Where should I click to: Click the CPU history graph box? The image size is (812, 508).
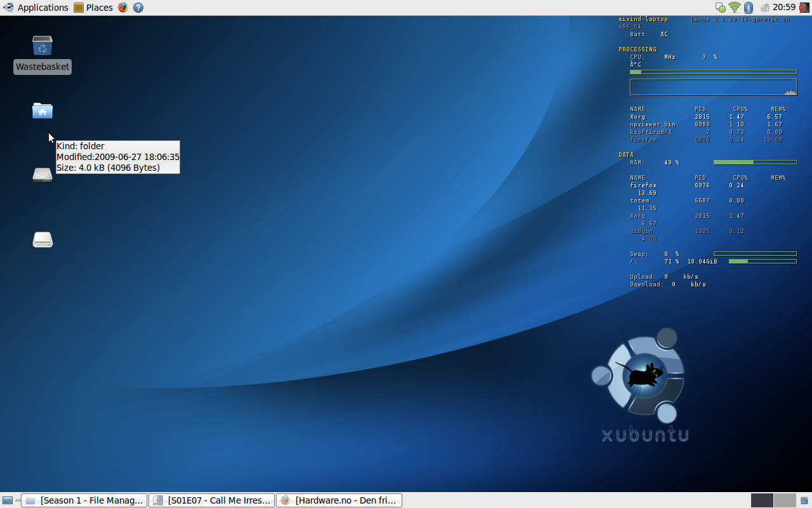coord(713,88)
